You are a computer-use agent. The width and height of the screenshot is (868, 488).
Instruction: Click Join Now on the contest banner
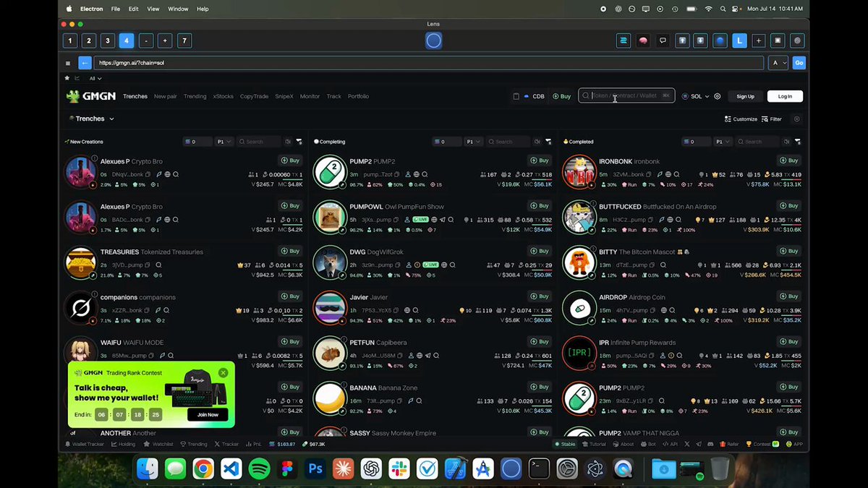208,414
